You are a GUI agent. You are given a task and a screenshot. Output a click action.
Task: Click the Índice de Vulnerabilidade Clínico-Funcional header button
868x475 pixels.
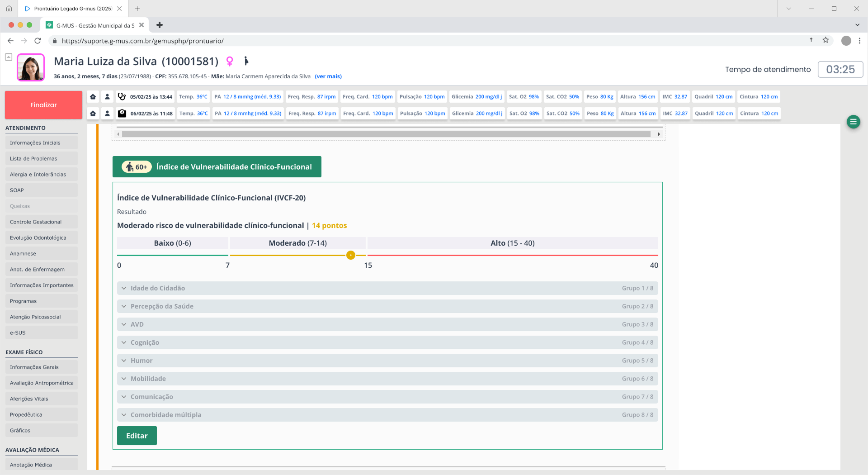click(x=217, y=166)
